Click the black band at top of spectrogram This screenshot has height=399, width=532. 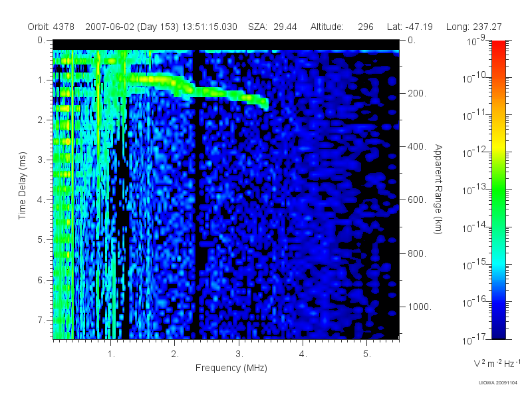226,45
